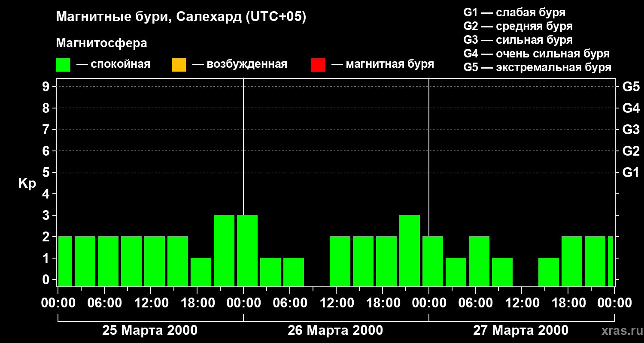This screenshot has height=343, width=644.
Task: Click the Kp 2 bar at 06:00 on 25 March
Action: point(108,261)
